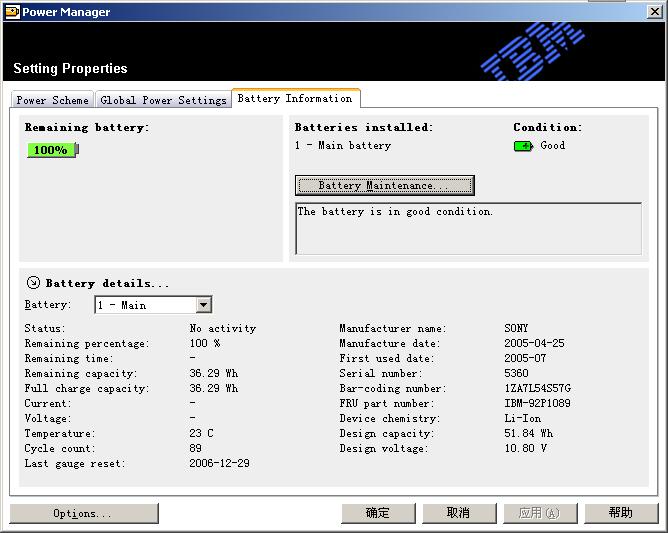Open the Battery selector dropdown arrow
Viewport: 668px width, 533px height.
(203, 305)
